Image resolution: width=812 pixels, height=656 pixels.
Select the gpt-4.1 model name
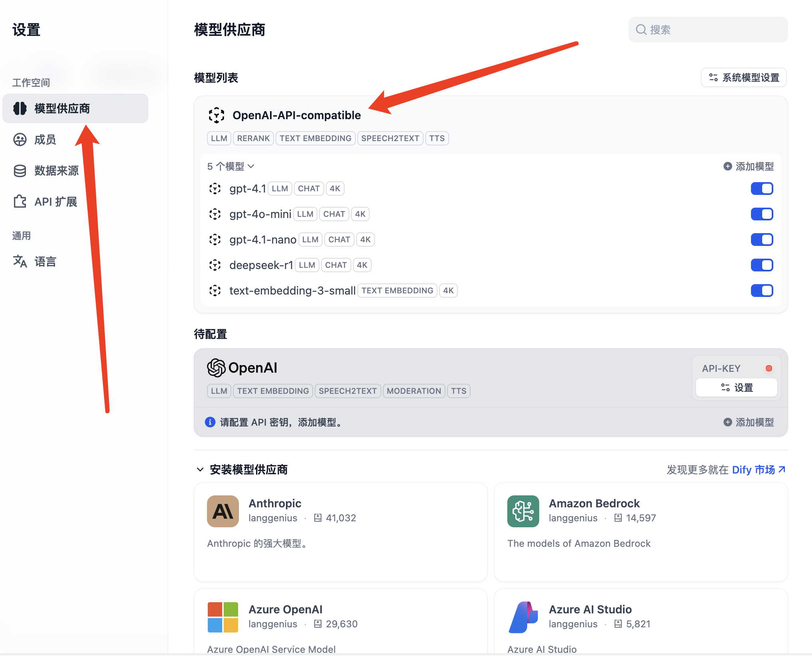point(248,189)
